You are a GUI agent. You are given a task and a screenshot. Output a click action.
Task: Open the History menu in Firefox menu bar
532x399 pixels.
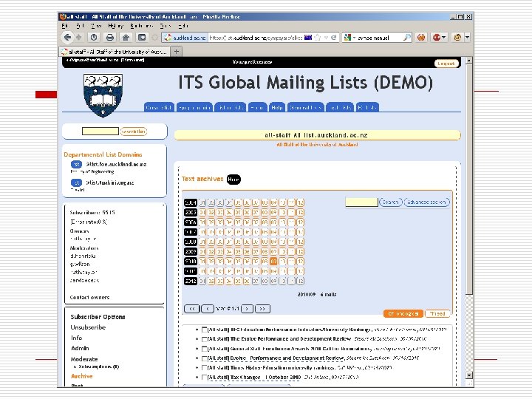click(115, 26)
